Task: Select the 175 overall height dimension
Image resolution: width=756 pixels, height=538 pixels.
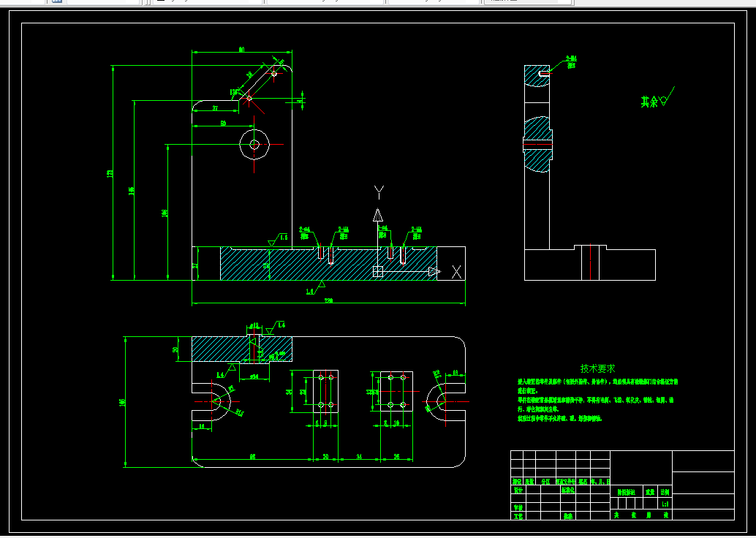Action: 110,173
